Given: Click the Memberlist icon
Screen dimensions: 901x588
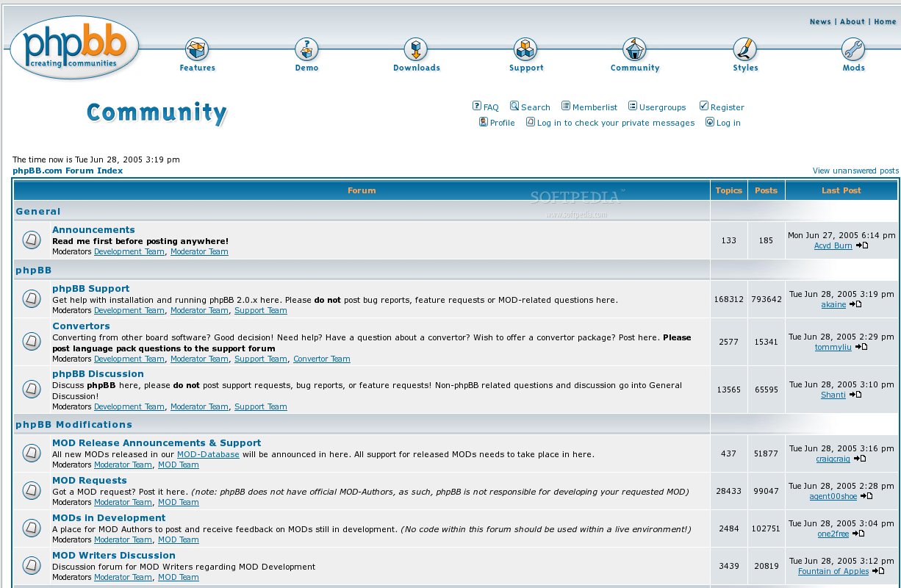Looking at the screenshot, I should click(x=566, y=106).
